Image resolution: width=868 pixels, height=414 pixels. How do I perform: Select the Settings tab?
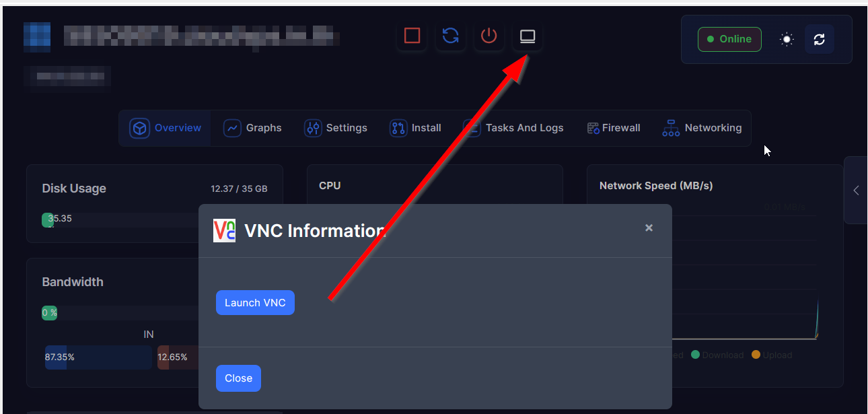pyautogui.click(x=335, y=128)
